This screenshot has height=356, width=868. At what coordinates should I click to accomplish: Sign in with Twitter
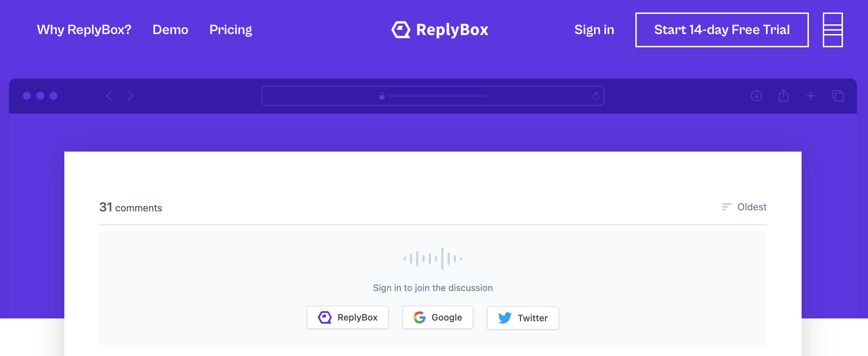[x=523, y=318]
